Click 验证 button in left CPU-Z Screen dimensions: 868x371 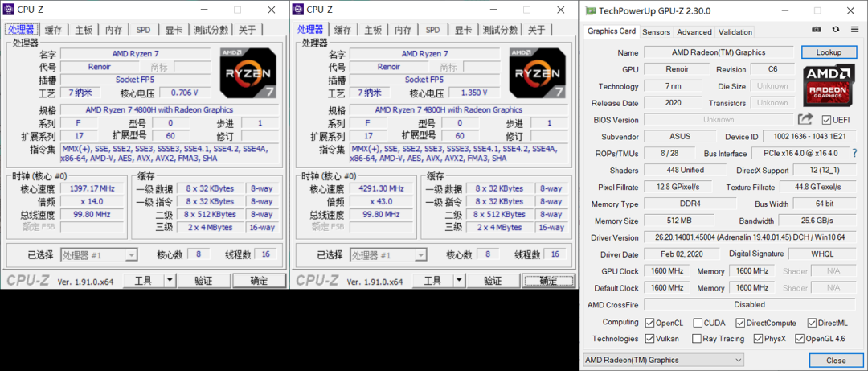point(203,281)
